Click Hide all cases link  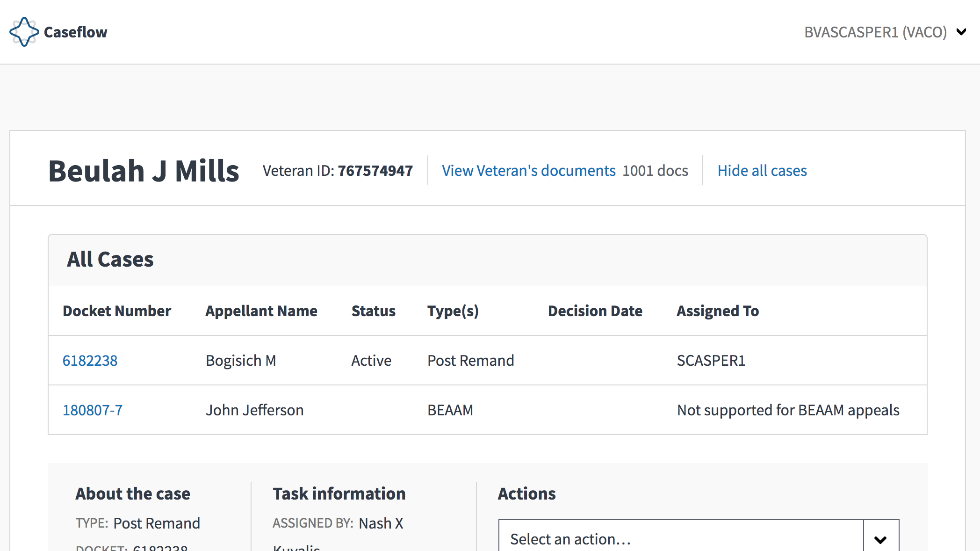click(x=762, y=170)
